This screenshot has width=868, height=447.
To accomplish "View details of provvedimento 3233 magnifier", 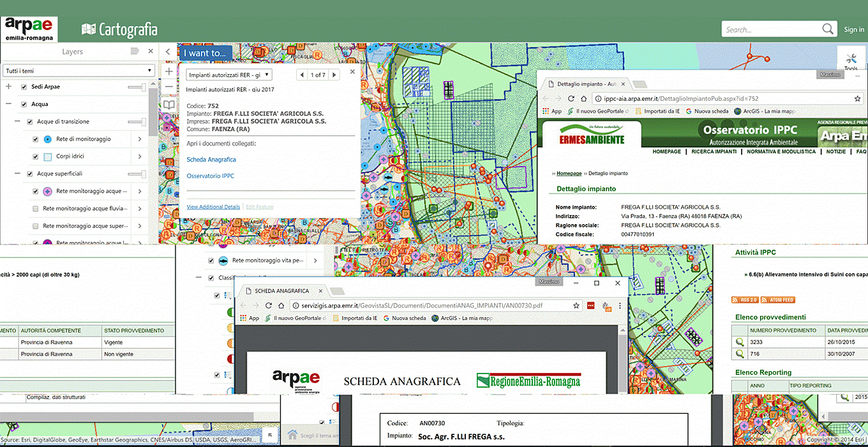I will [x=740, y=342].
